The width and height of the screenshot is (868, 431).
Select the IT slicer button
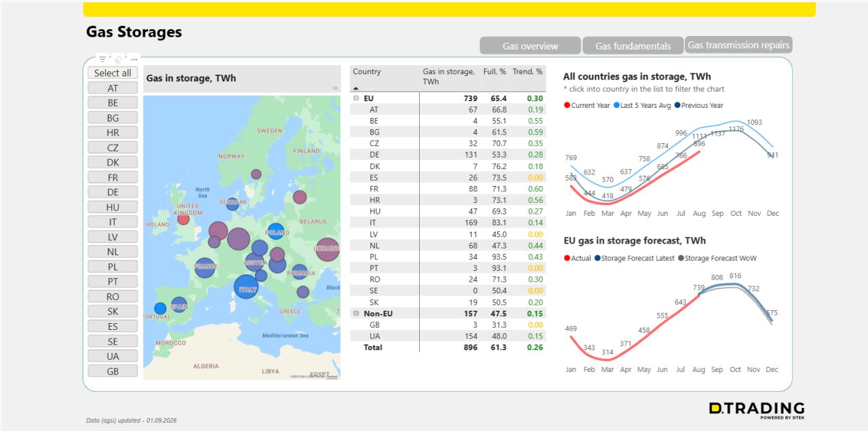[x=113, y=222]
